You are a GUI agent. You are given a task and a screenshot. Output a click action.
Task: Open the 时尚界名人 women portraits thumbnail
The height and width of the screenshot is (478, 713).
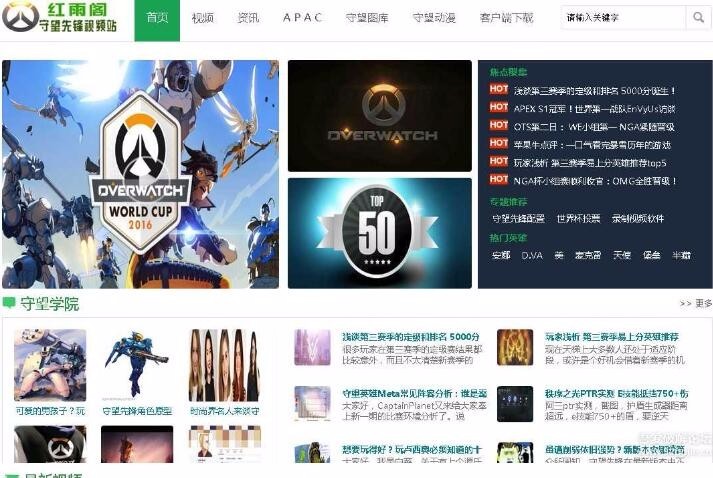(x=225, y=365)
